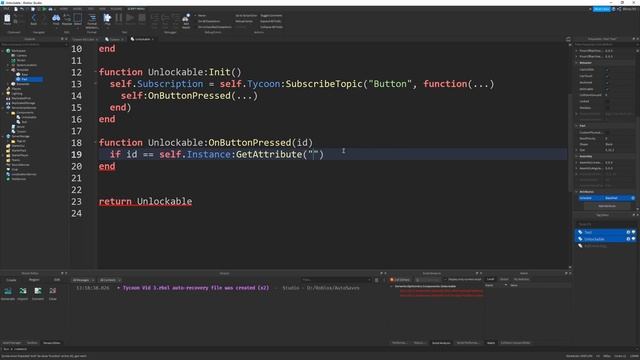The image size is (640, 360).
Task: Switch to the HOME ribbon tab
Action: 64,9
